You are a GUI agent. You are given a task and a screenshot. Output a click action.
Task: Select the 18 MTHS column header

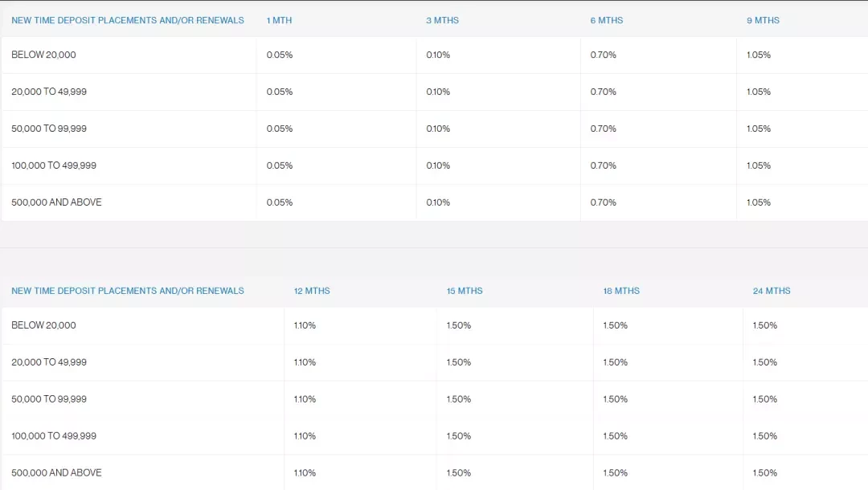[621, 291]
